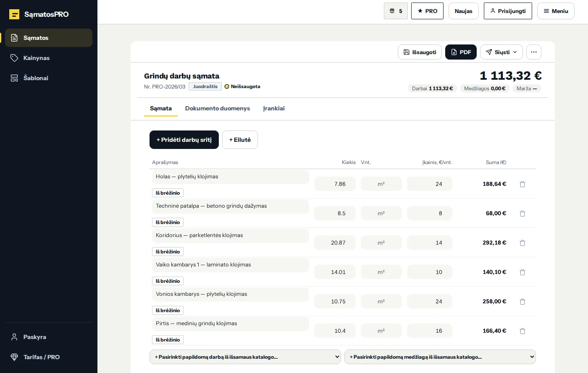Click the 292,18 € sum in Koridorius row

494,243
